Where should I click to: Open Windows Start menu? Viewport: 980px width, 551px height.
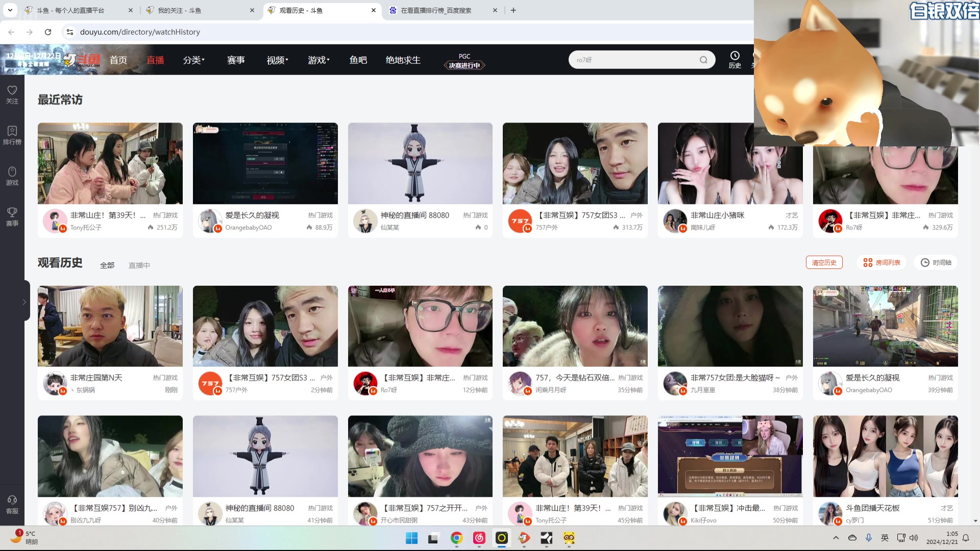coord(411,538)
